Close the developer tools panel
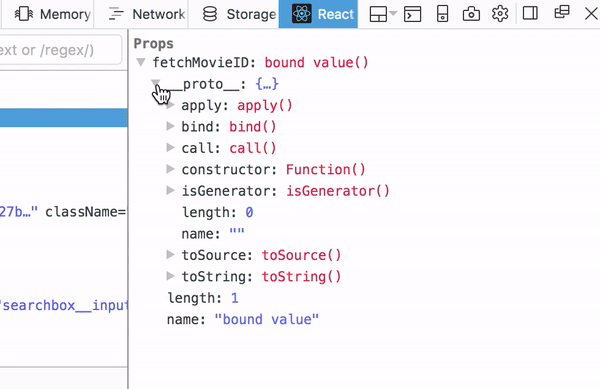The height and width of the screenshot is (389, 600). coord(591,14)
